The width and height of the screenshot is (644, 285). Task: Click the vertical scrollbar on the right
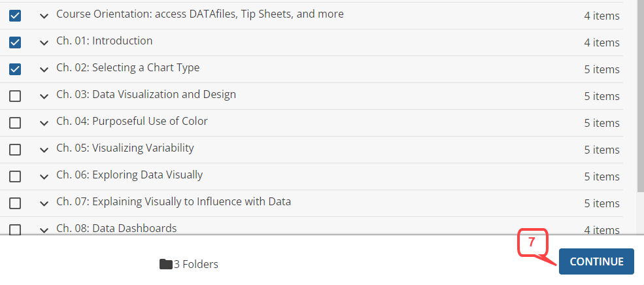640,95
